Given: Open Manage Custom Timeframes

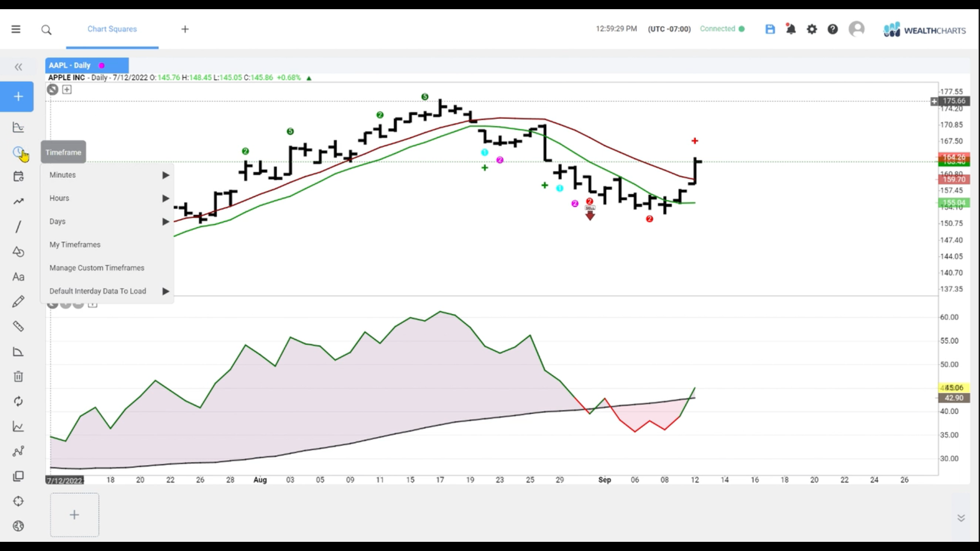Looking at the screenshot, I should point(107,268).
